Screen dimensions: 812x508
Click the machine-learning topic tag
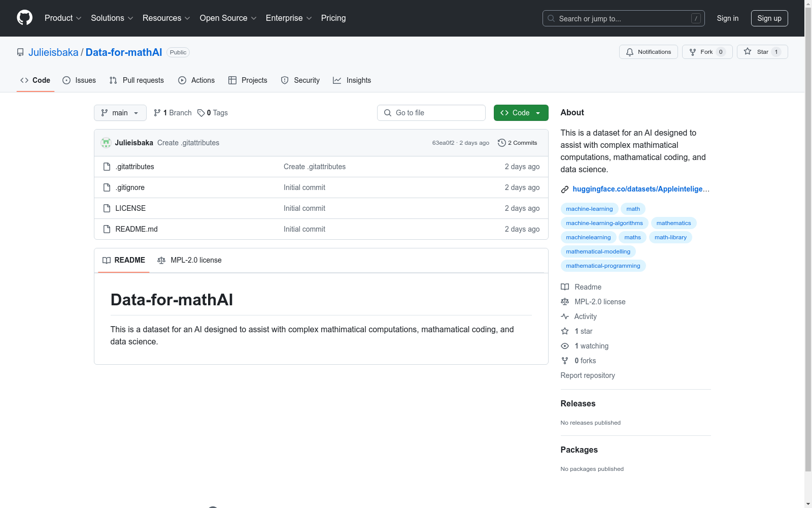589,209
